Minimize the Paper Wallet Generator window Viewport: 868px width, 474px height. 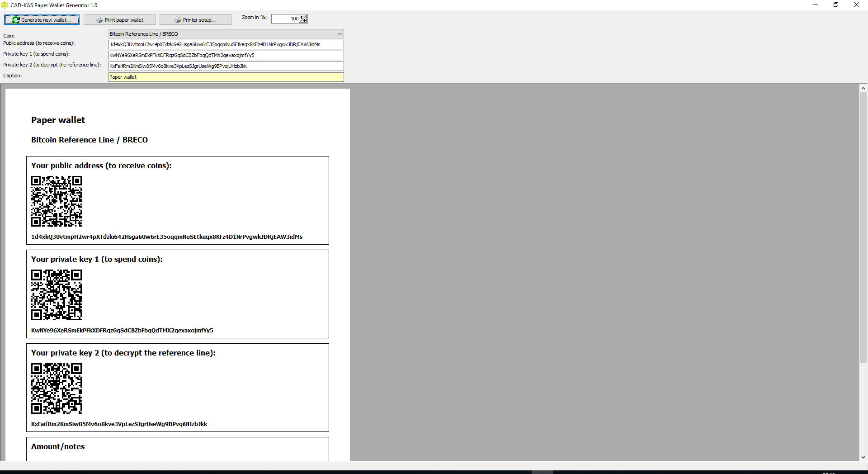pyautogui.click(x=816, y=5)
